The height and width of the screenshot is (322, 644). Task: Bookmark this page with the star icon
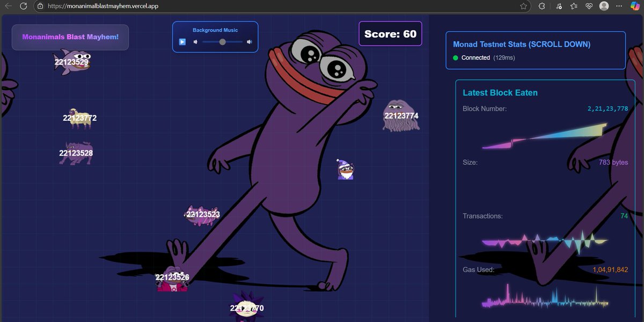click(x=523, y=6)
